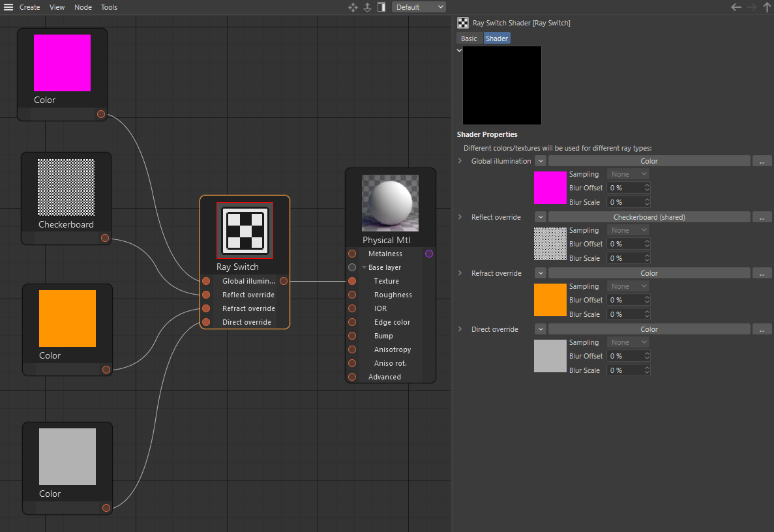Click the Checkerboard (shared) shader button
The height and width of the screenshot is (532, 774).
click(x=649, y=217)
